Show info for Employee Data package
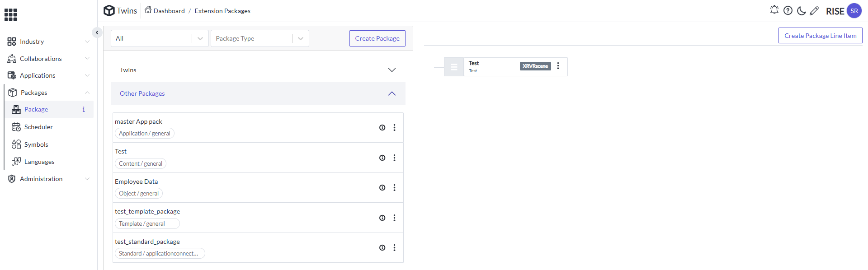The width and height of the screenshot is (868, 270). pos(382,188)
